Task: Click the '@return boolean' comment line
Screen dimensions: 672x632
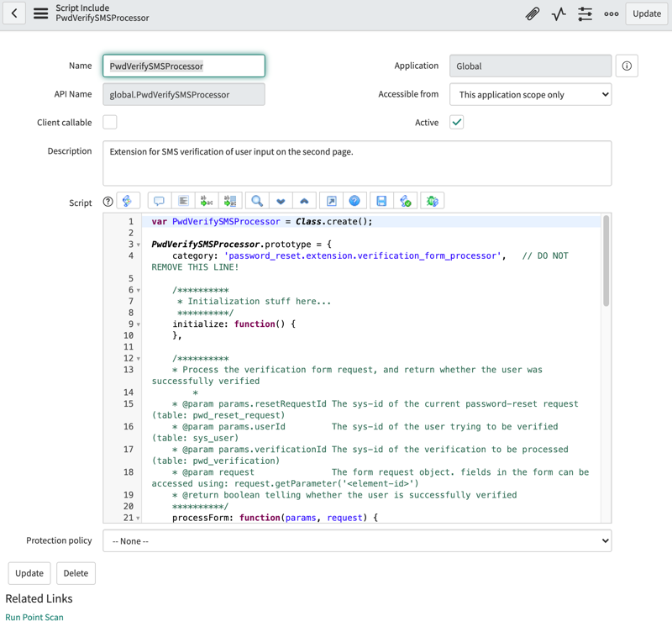Action: point(344,495)
